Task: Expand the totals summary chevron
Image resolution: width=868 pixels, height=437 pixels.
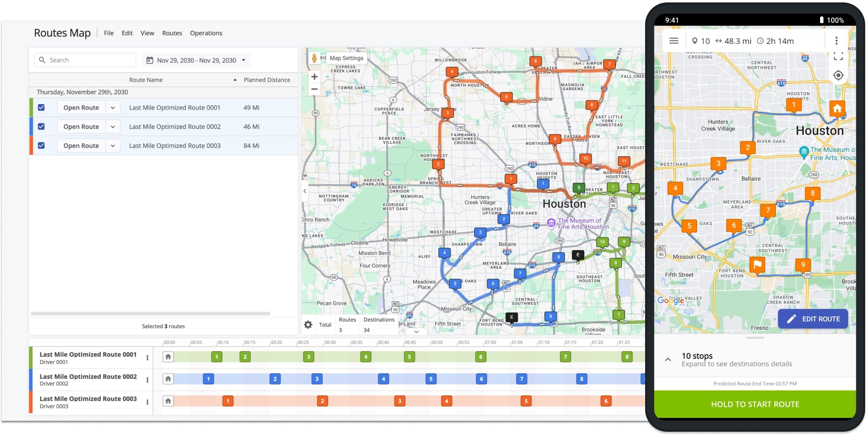Action: click(x=416, y=331)
